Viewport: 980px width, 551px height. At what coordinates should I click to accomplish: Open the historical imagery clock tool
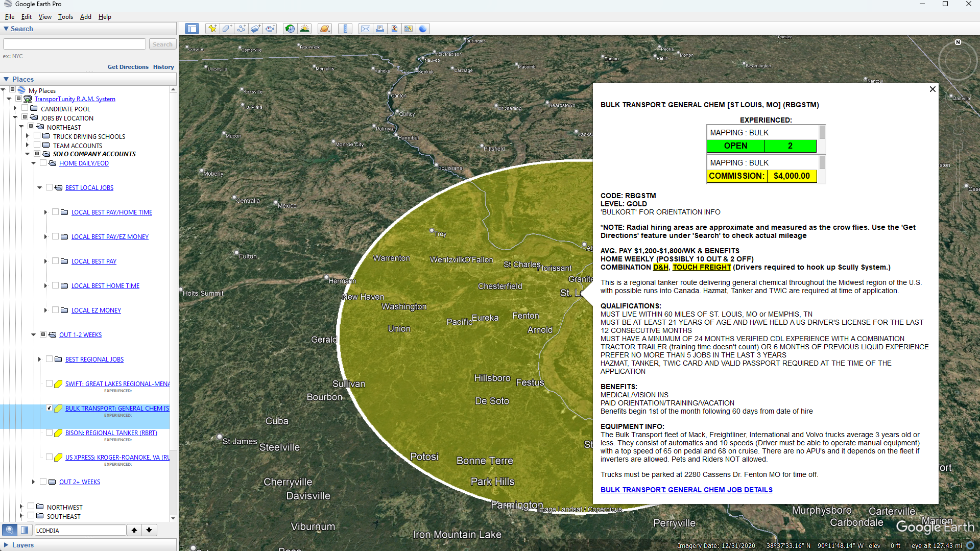tap(290, 29)
